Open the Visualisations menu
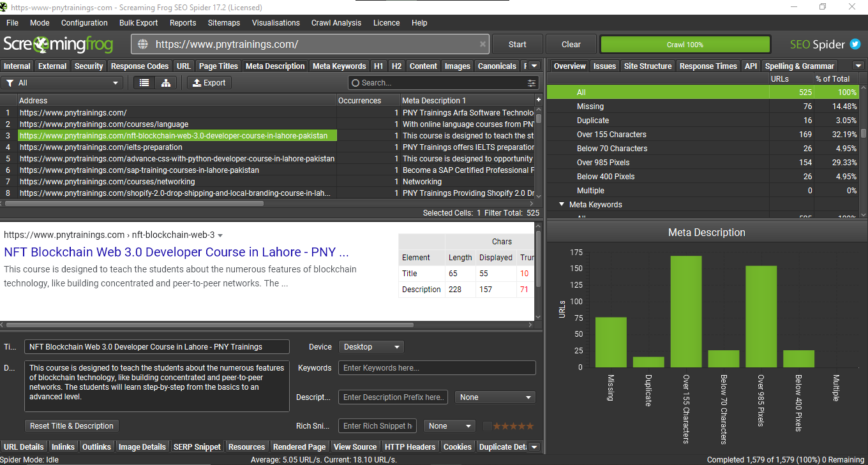 pos(276,23)
